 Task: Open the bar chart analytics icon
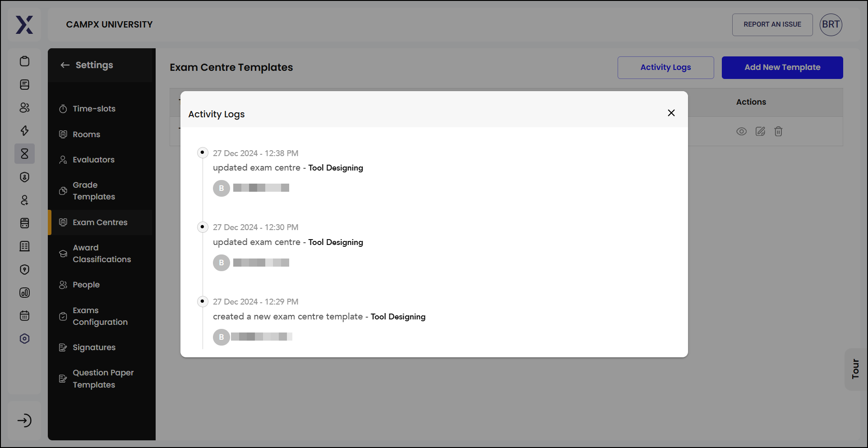(25, 293)
